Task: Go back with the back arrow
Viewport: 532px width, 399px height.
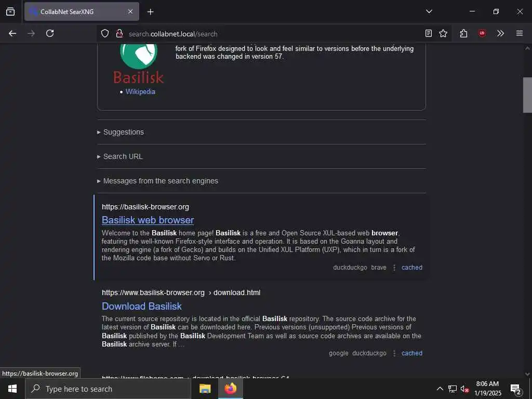Action: (x=12, y=33)
